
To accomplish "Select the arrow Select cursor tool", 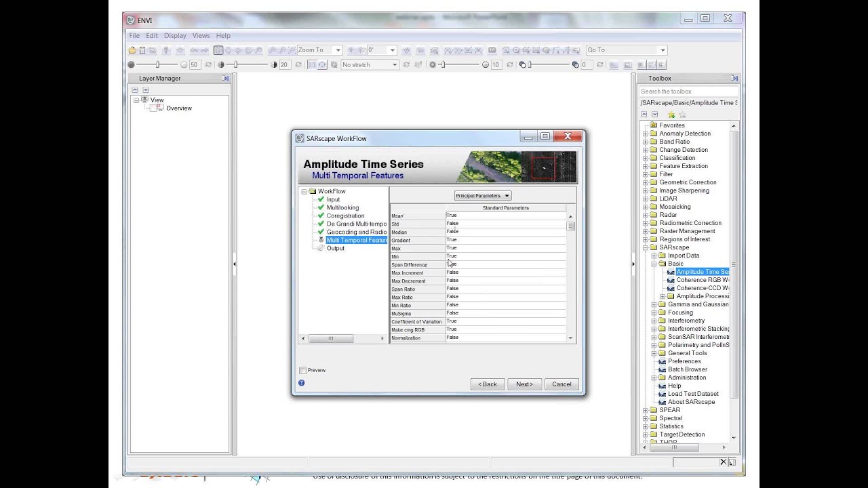I will point(218,50).
